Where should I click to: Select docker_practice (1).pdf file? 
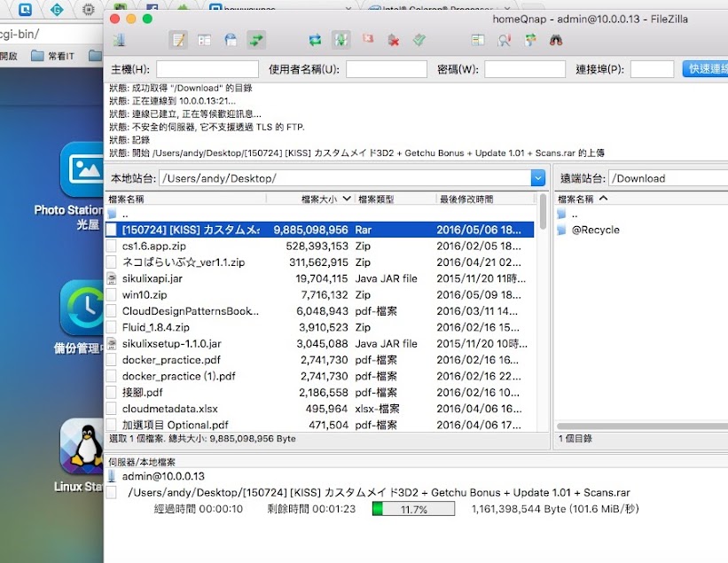pyautogui.click(x=320, y=376)
